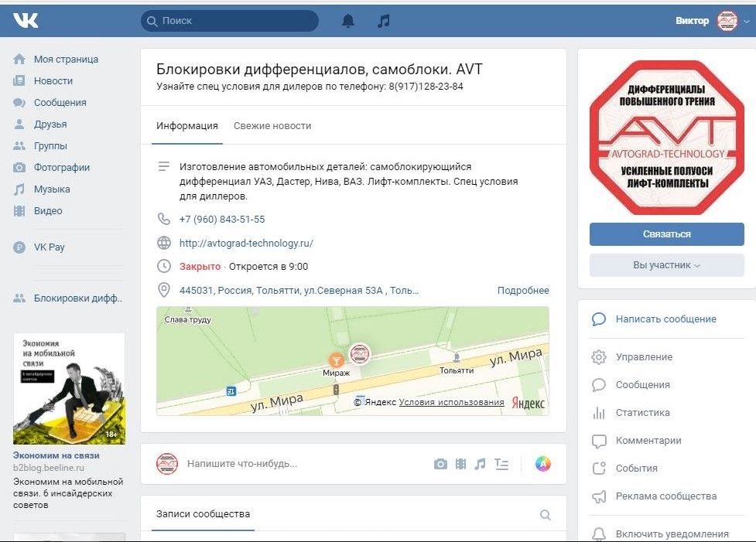Open Новости in left menu
Screen dimensions: 756x542
pyautogui.click(x=53, y=81)
